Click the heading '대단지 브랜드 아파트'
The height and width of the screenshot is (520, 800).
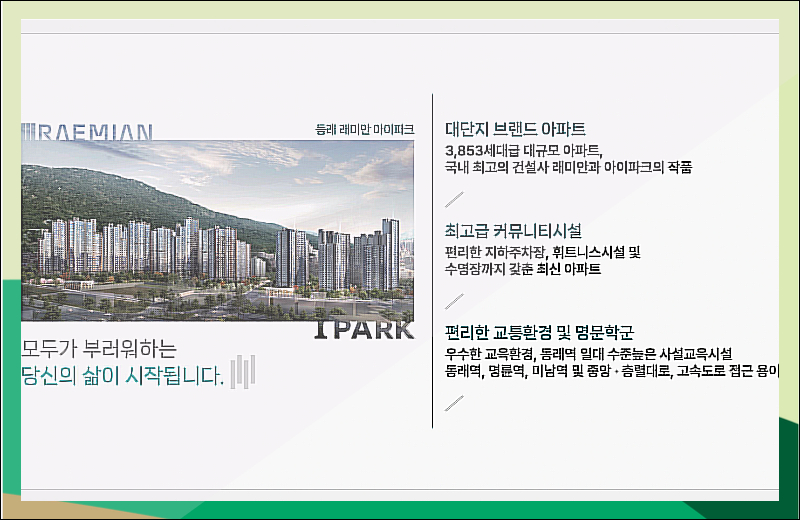tap(515, 129)
